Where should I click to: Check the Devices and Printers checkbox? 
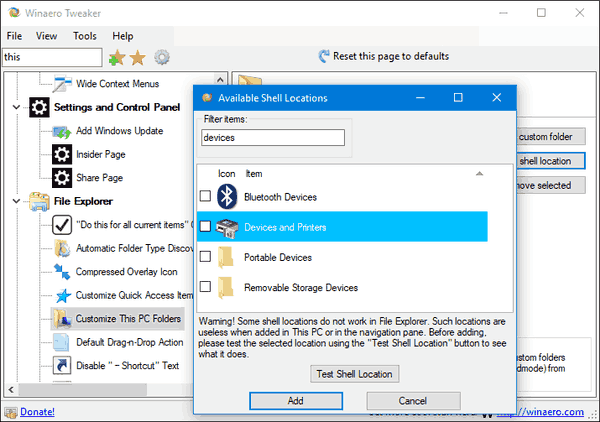click(x=205, y=226)
